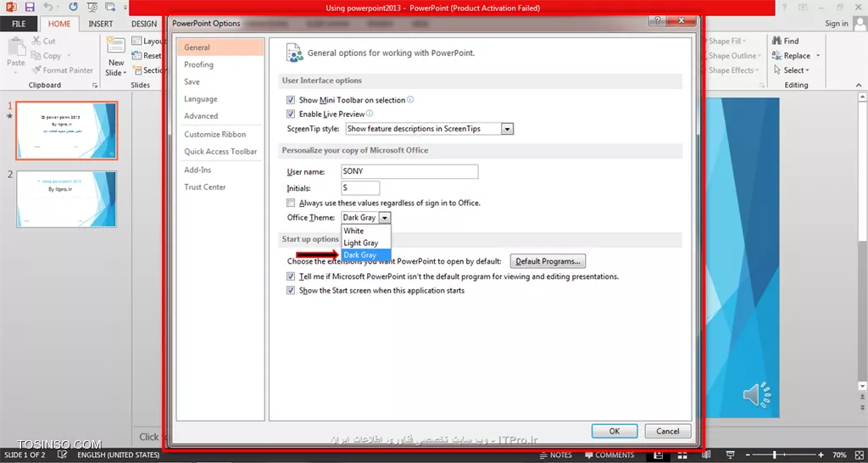This screenshot has width=868, height=463.
Task: Click the Copy icon in Clipboard group
Action: (x=36, y=55)
